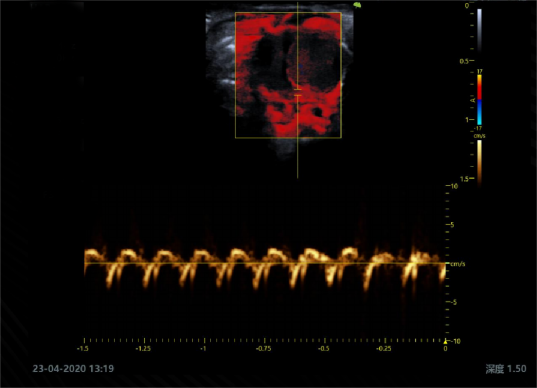Click the 10 label atop the velocity scale
Screen dimensions: 537x388
(454, 186)
